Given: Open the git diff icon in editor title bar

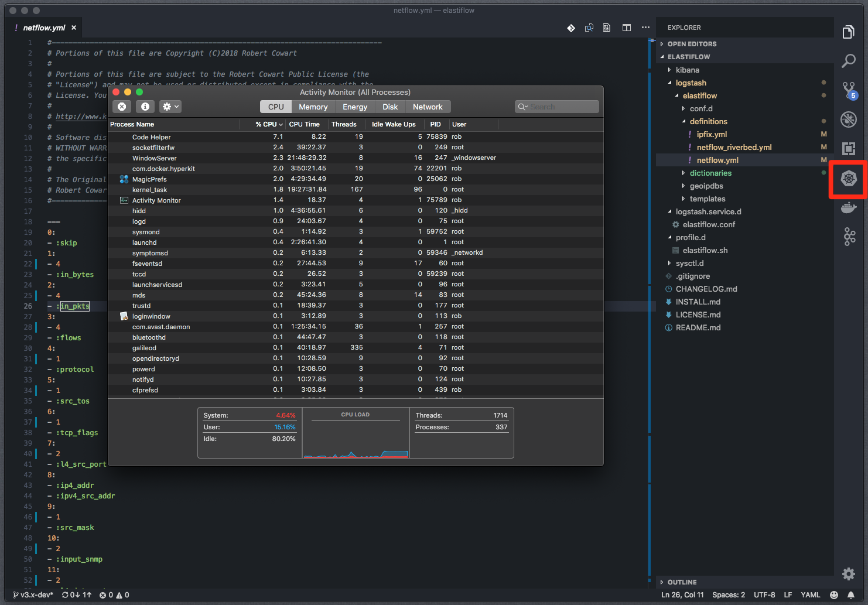Looking at the screenshot, I should point(571,28).
